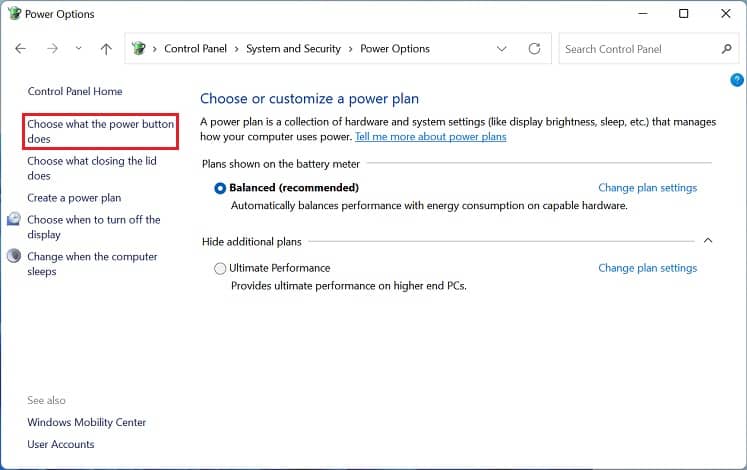Click System and Security in breadcrumb
The image size is (747, 470).
[293, 49]
